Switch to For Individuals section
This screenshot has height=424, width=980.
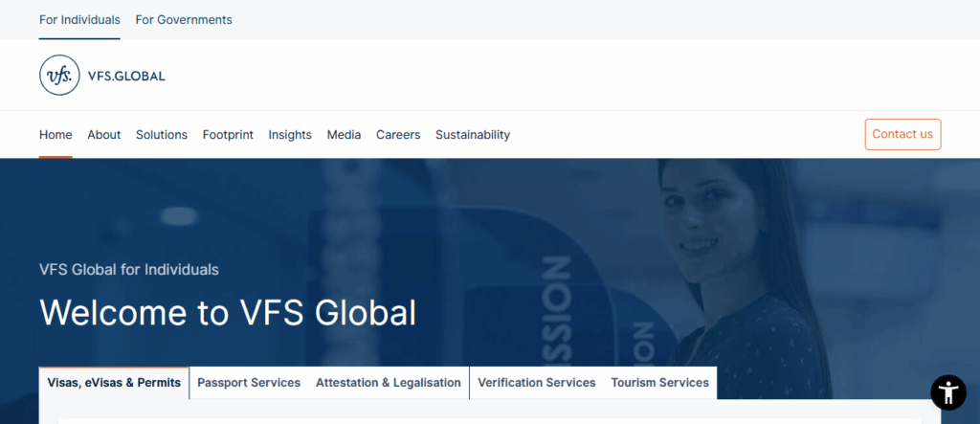point(79,19)
